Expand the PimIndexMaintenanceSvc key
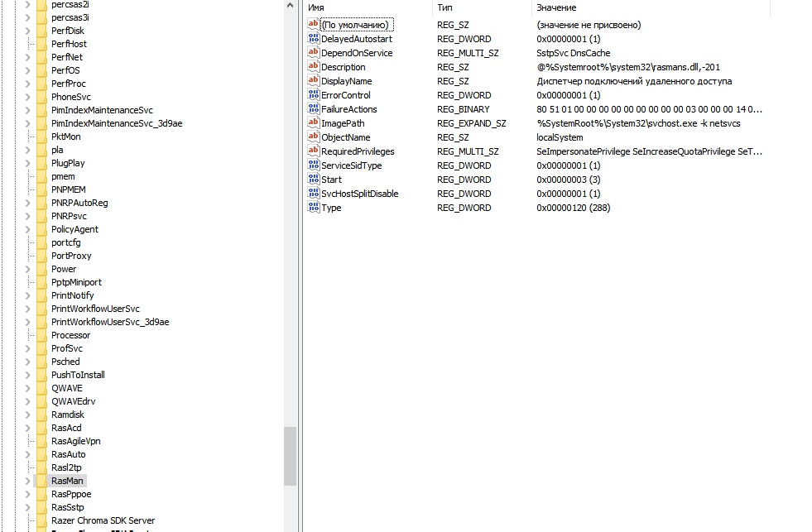 pyautogui.click(x=28, y=110)
